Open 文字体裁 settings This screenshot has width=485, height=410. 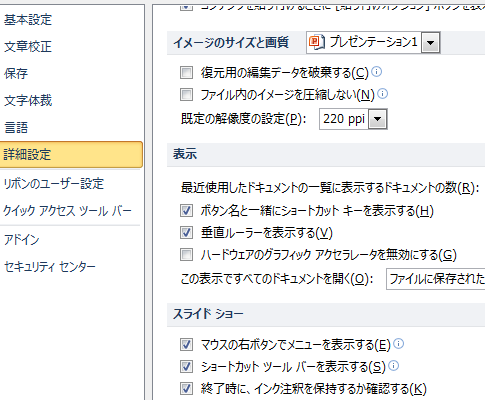coord(28,101)
